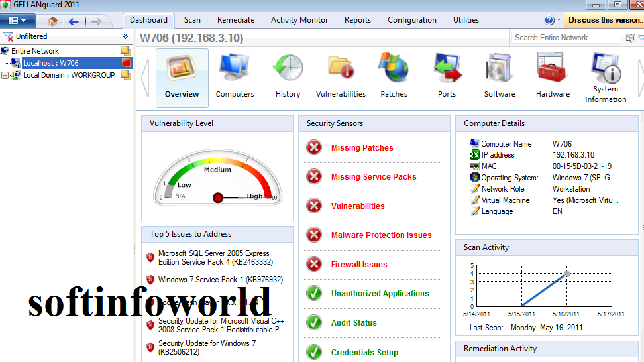Click the Vulnerability Level gauge needle
The height and width of the screenshot is (362, 644).
point(242,198)
